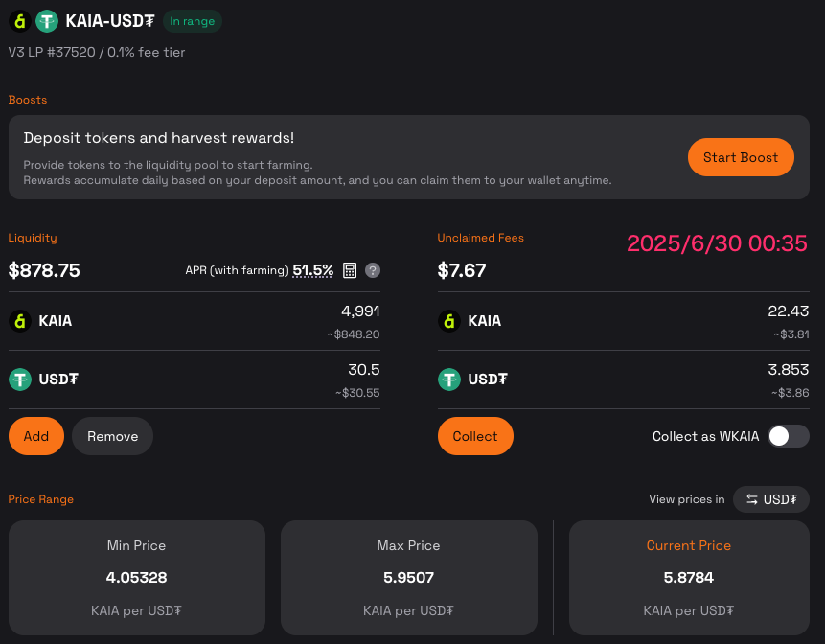Viewport: 825px width, 644px height.
Task: Click the Unclaimed Fees heading
Action: coord(480,238)
